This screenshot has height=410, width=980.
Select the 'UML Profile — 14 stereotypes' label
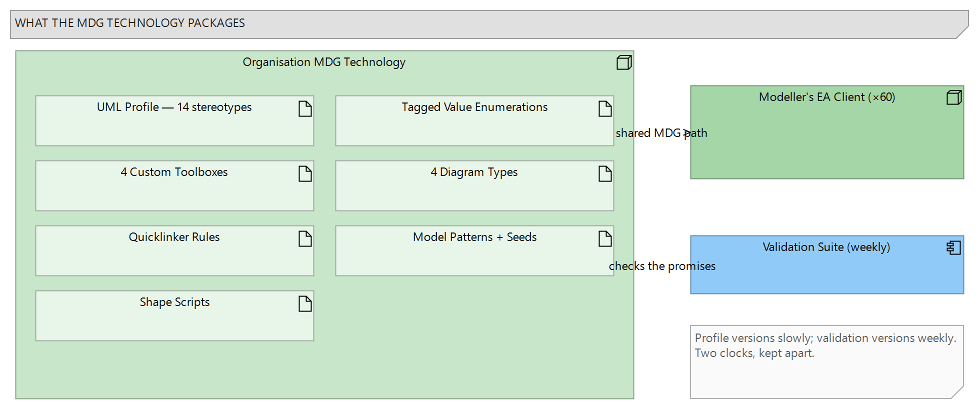coord(174,107)
